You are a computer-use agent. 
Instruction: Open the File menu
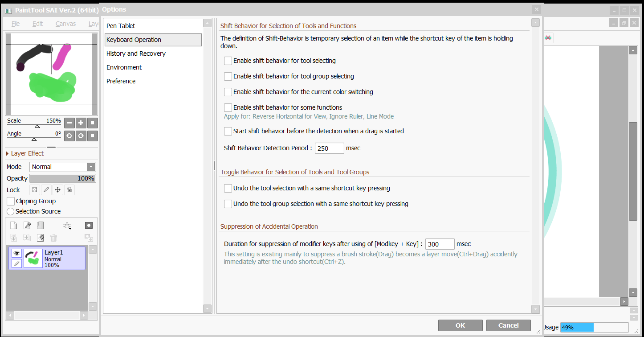click(16, 24)
